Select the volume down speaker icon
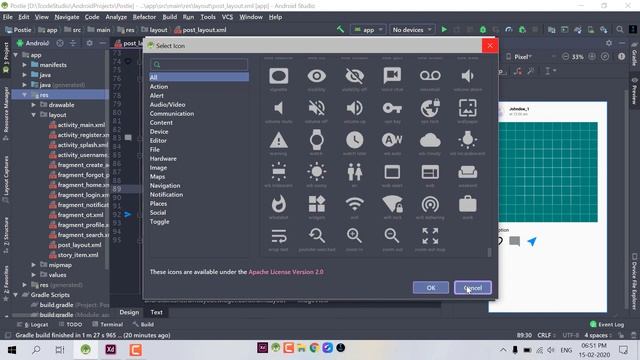The image size is (640, 360). [x=467, y=76]
